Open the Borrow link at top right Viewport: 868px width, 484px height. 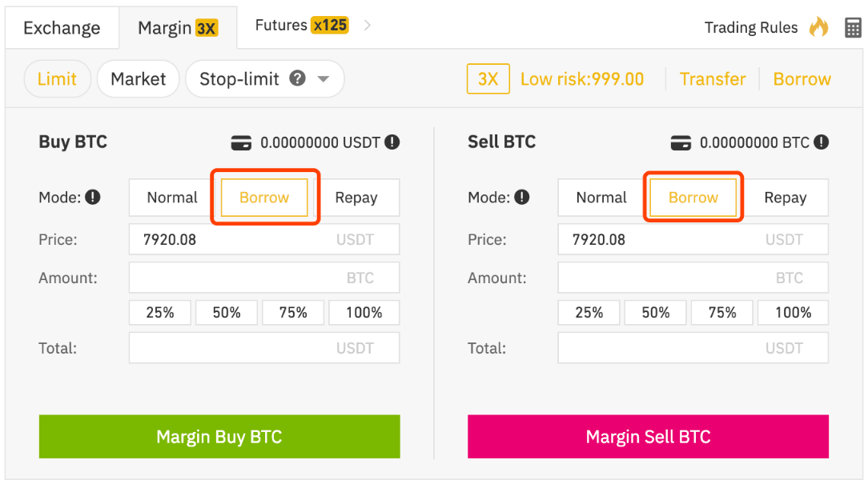[x=802, y=78]
